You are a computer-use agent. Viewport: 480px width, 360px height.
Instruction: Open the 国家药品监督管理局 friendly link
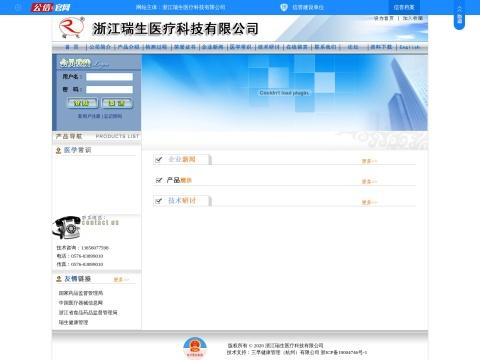pyautogui.click(x=81, y=293)
